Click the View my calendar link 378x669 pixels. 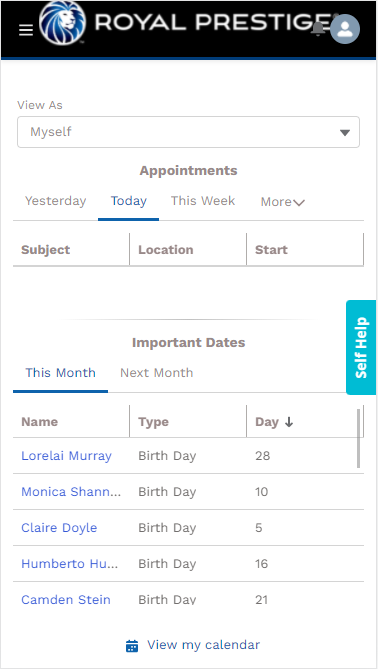pyautogui.click(x=204, y=645)
